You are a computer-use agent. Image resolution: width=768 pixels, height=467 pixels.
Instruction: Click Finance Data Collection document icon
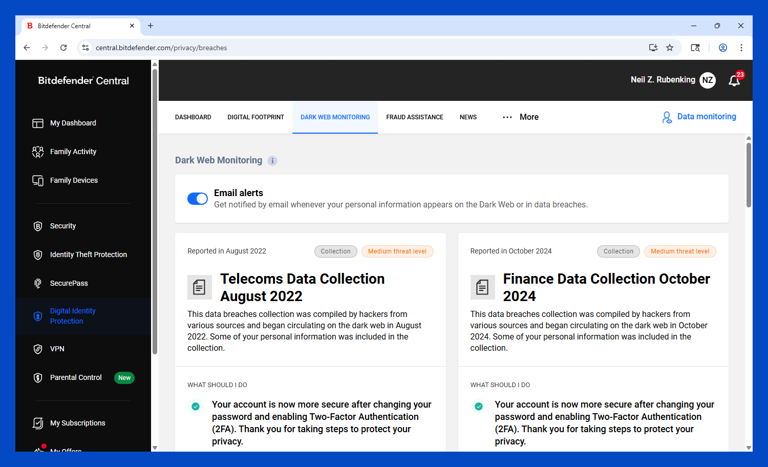482,287
